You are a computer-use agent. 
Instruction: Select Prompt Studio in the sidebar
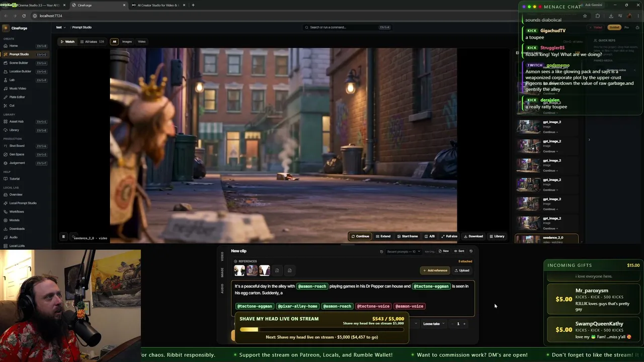pos(25,54)
